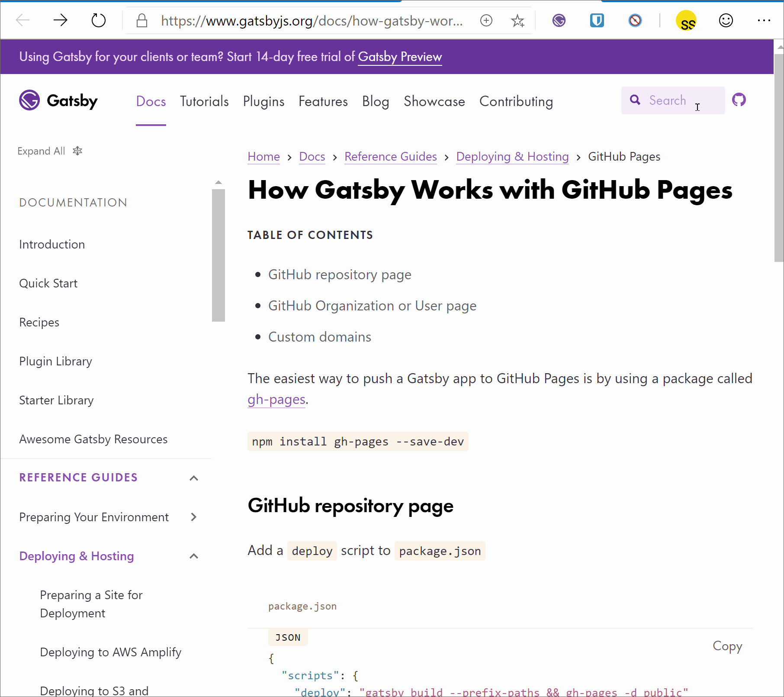The height and width of the screenshot is (697, 784).
Task: Open Plugin Library in sidebar
Action: click(x=56, y=361)
